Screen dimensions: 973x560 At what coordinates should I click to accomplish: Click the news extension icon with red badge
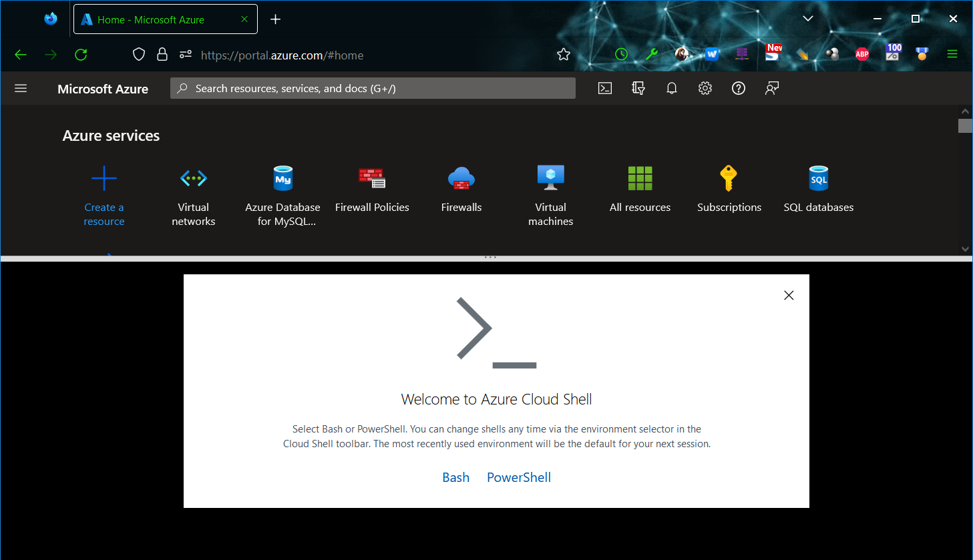click(773, 52)
